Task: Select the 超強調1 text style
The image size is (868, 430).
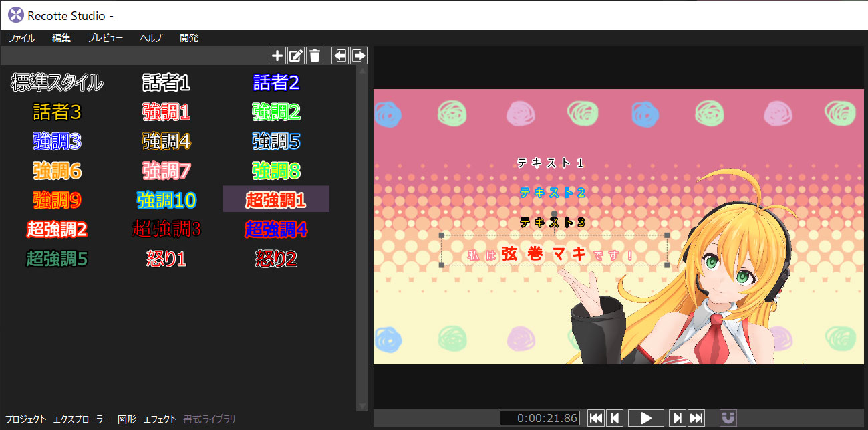Action: pos(276,199)
